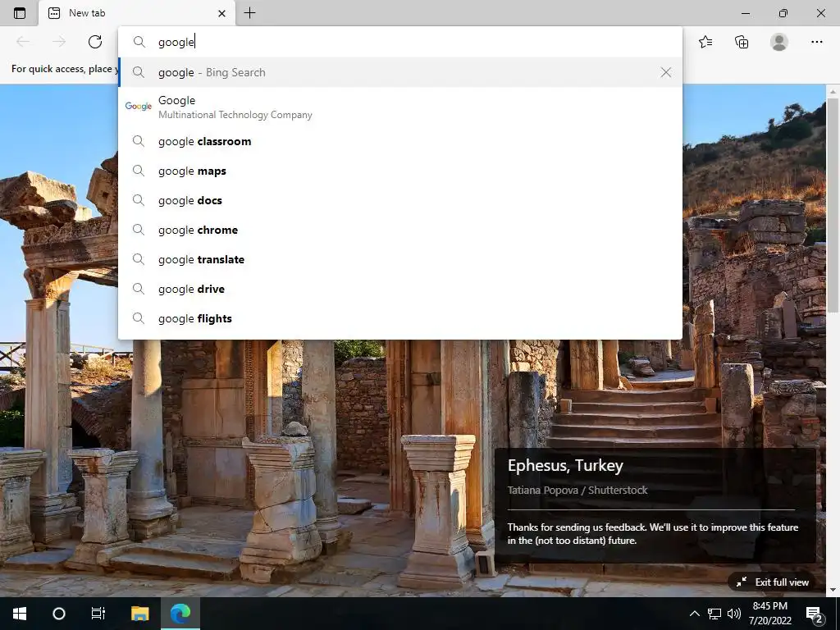Open Cortana search circle on taskbar
Image resolution: width=840 pixels, height=630 pixels.
click(x=59, y=614)
